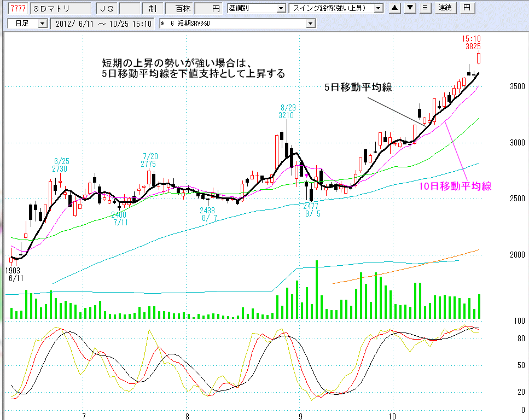
Task: Click the 2438 8/7 low label
Action: (x=208, y=214)
